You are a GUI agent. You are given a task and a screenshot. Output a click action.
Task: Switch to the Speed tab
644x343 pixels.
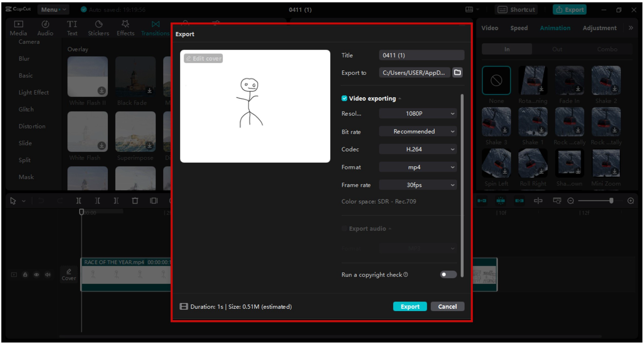tap(519, 28)
